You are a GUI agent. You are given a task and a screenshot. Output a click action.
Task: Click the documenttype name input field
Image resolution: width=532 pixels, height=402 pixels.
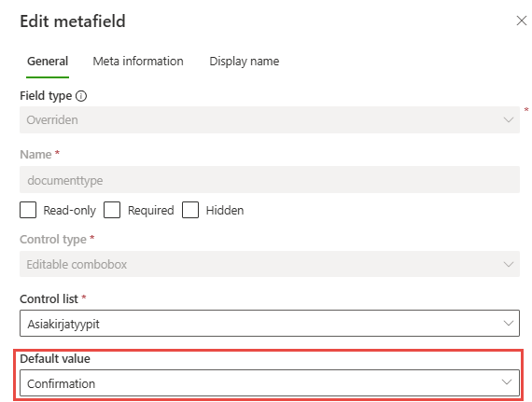coord(270,180)
